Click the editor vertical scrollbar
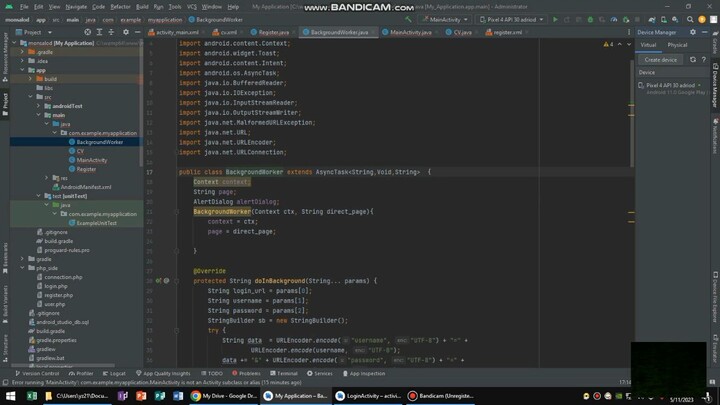Image resolution: width=720 pixels, height=405 pixels. (631, 112)
